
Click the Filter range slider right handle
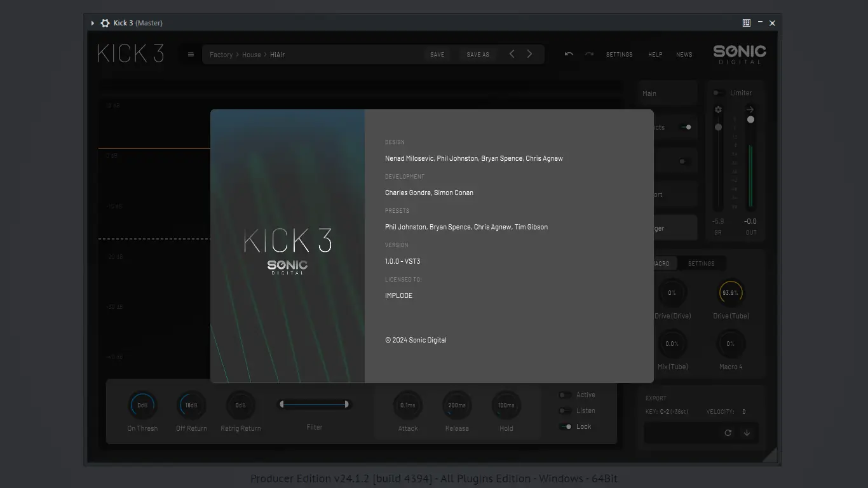pos(346,404)
